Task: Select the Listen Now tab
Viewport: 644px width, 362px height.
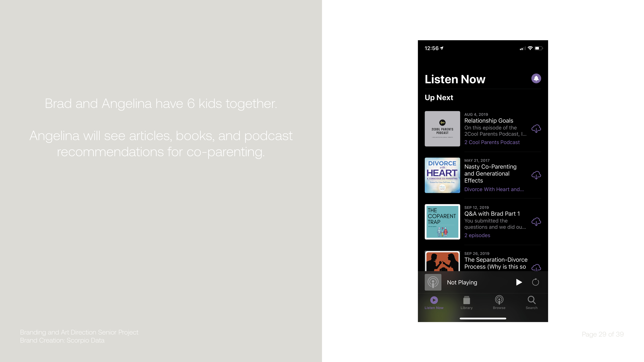Action: pyautogui.click(x=434, y=303)
